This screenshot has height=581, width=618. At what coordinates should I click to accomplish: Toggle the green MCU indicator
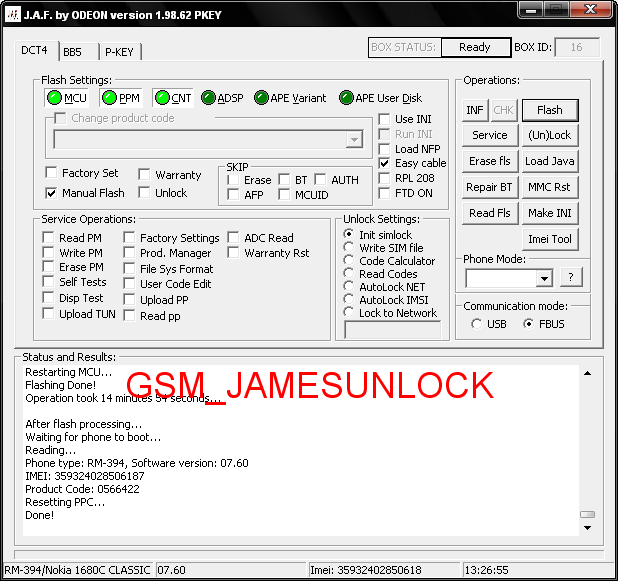point(54,98)
